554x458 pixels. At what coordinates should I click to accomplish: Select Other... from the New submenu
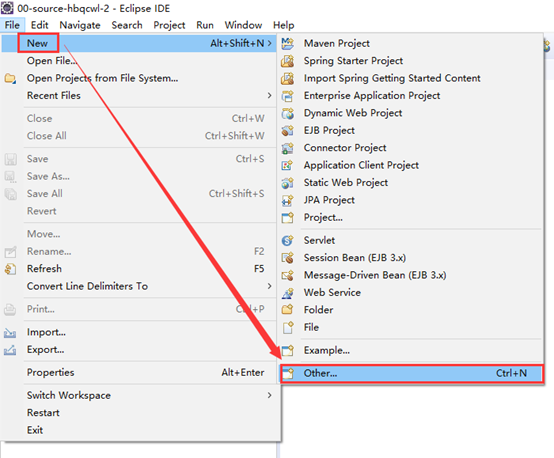pyautogui.click(x=412, y=374)
